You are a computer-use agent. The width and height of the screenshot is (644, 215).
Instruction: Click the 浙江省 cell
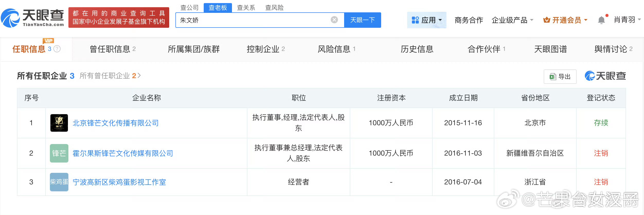(x=535, y=182)
